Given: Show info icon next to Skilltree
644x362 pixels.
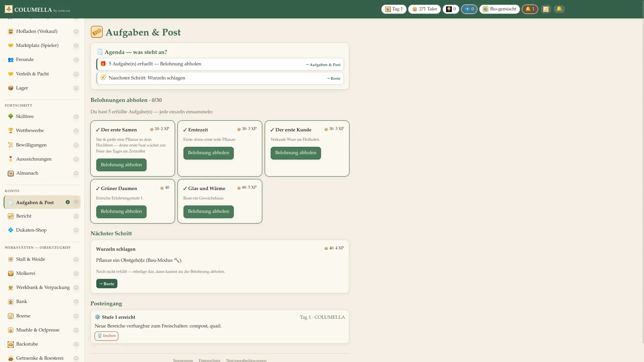Looking at the screenshot, I should click(x=76, y=117).
